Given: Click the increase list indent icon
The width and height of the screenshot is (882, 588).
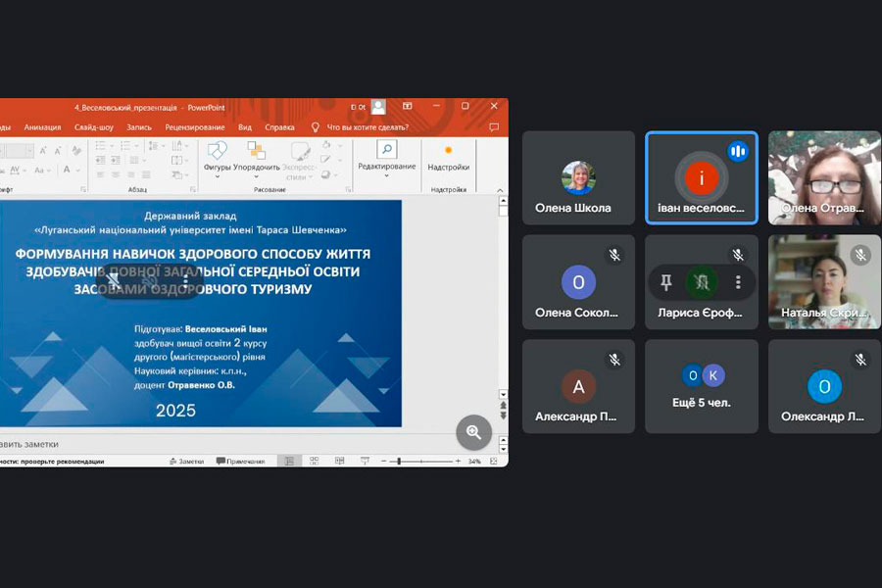Looking at the screenshot, I should [116, 161].
